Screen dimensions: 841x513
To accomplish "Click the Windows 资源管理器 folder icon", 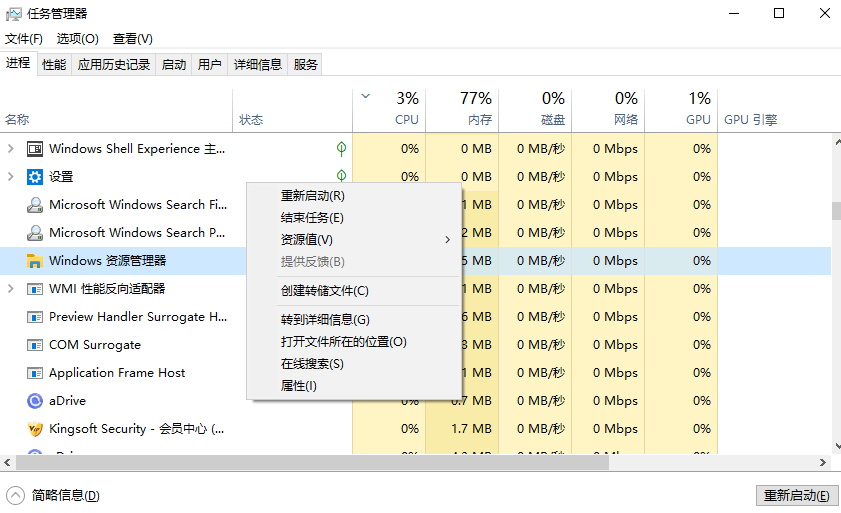I will pyautogui.click(x=35, y=261).
